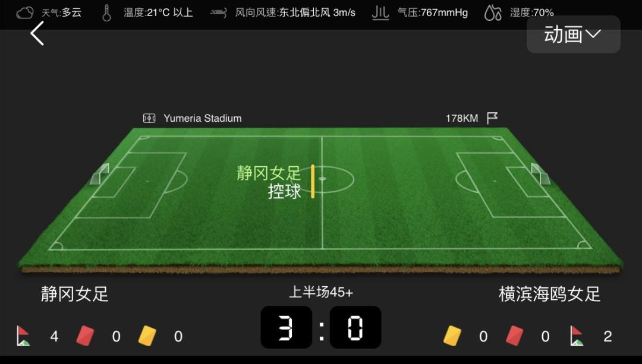Screen dimensions: 642x364
Task: Select the 横滨海鸥女足 corner flag icon
Action: (577, 335)
